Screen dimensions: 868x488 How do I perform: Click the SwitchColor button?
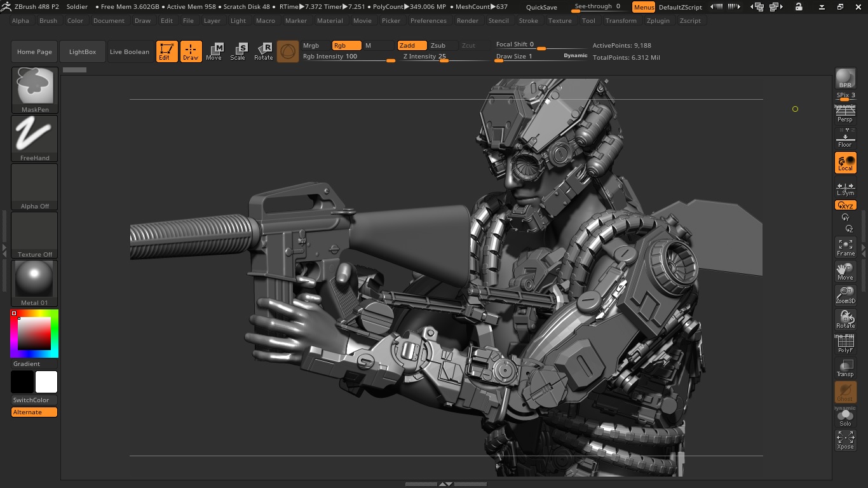pyautogui.click(x=34, y=400)
